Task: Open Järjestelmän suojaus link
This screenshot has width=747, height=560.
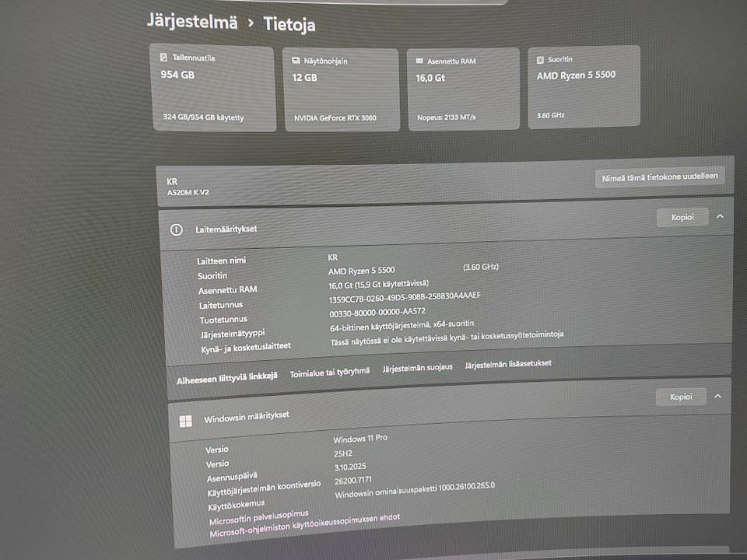Action: click(x=417, y=367)
